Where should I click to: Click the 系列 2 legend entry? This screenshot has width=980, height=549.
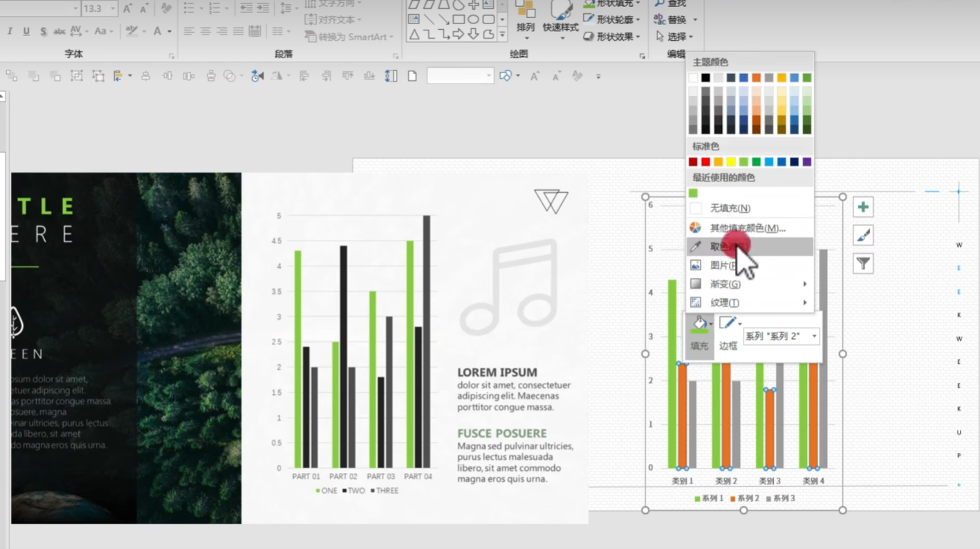(743, 499)
